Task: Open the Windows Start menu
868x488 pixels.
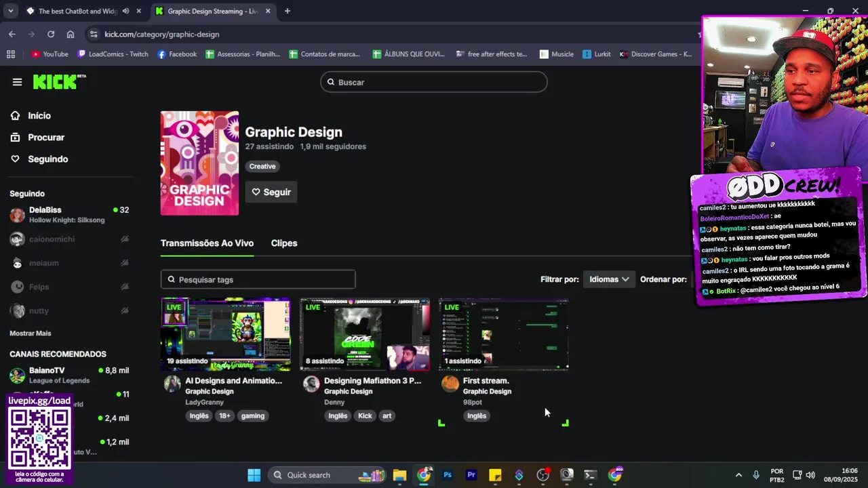Action: click(x=254, y=475)
